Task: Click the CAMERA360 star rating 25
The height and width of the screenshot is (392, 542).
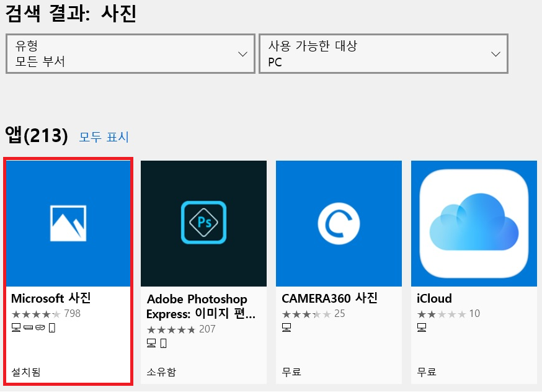Action: pos(314,313)
